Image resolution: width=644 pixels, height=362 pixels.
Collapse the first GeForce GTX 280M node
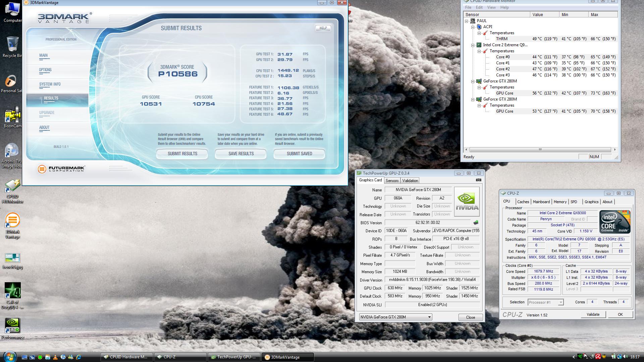(473, 81)
